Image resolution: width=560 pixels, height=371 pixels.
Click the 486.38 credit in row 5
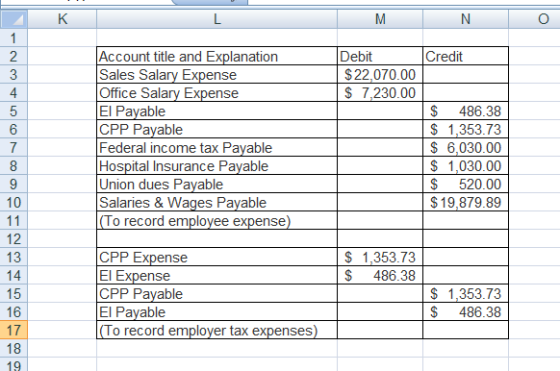coord(465,111)
